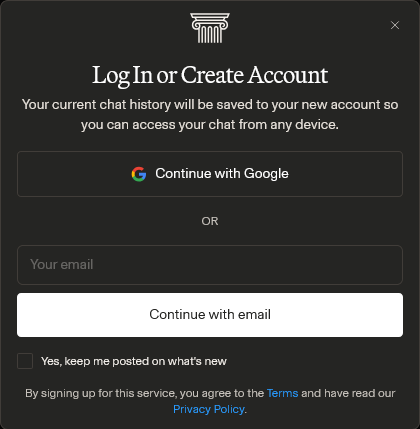The width and height of the screenshot is (420, 429).
Task: Open the Privacy Policy link
Action: (209, 409)
